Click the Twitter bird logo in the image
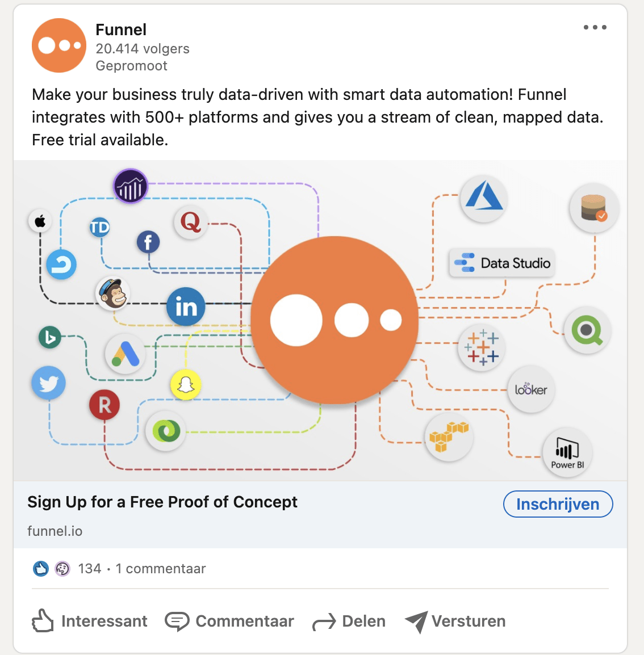Screen dimensions: 644x655 click(x=49, y=384)
